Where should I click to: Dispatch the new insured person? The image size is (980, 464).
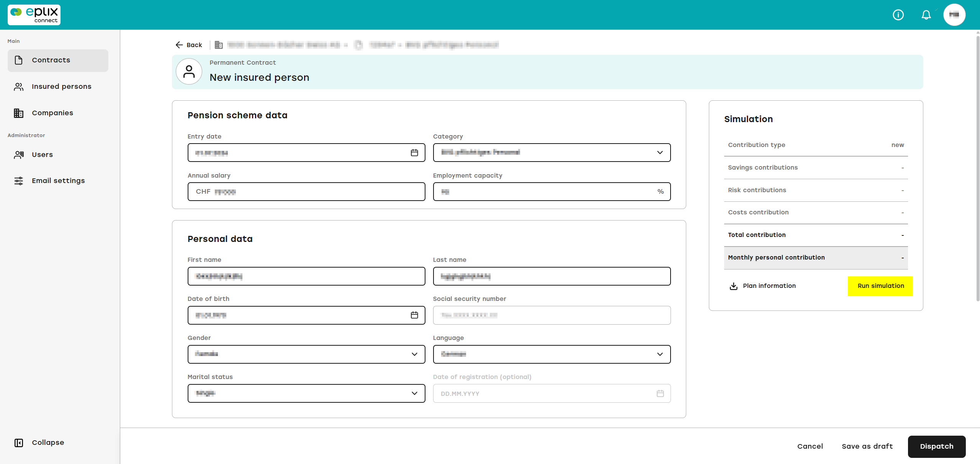click(937, 446)
